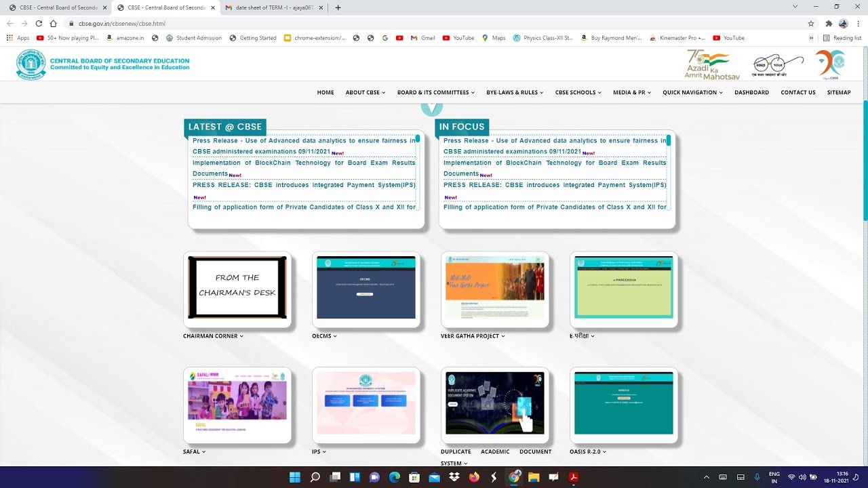Reload the page with the refresh icon

tap(39, 23)
